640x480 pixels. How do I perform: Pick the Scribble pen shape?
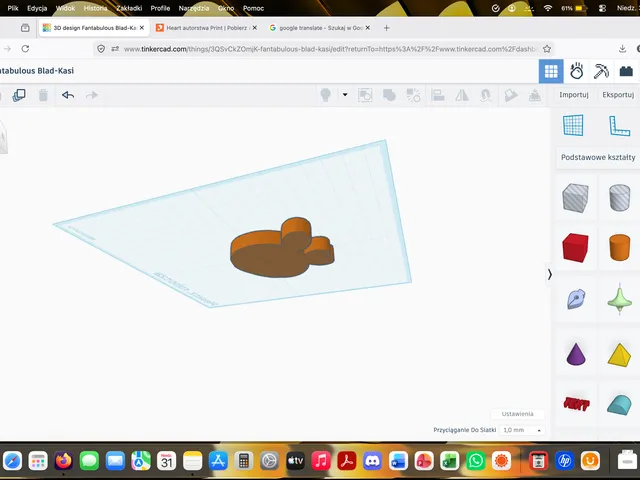pos(576,299)
